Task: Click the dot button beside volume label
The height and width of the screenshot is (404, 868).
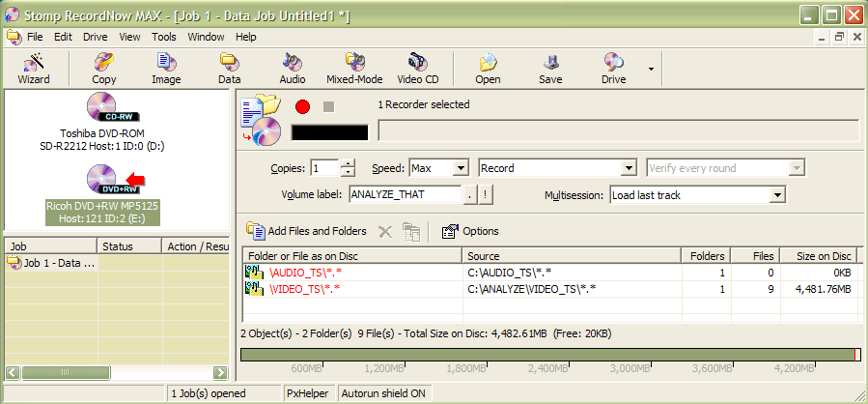Action: [470, 195]
